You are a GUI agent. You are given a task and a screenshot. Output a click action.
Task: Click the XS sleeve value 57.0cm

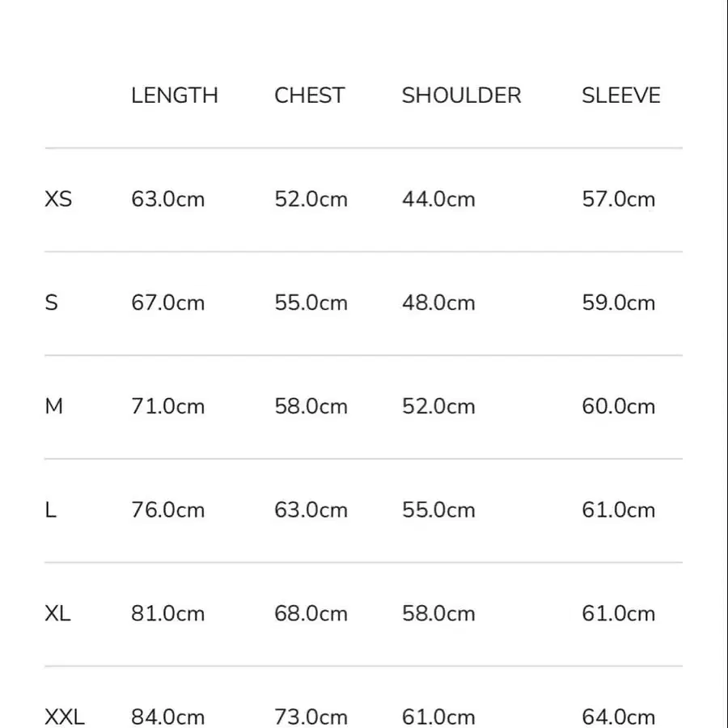tap(618, 199)
